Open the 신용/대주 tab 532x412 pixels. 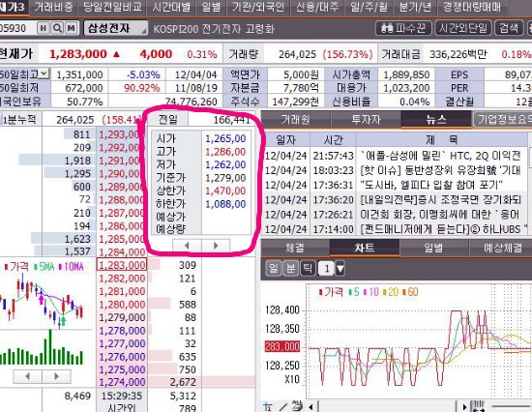[x=317, y=7]
